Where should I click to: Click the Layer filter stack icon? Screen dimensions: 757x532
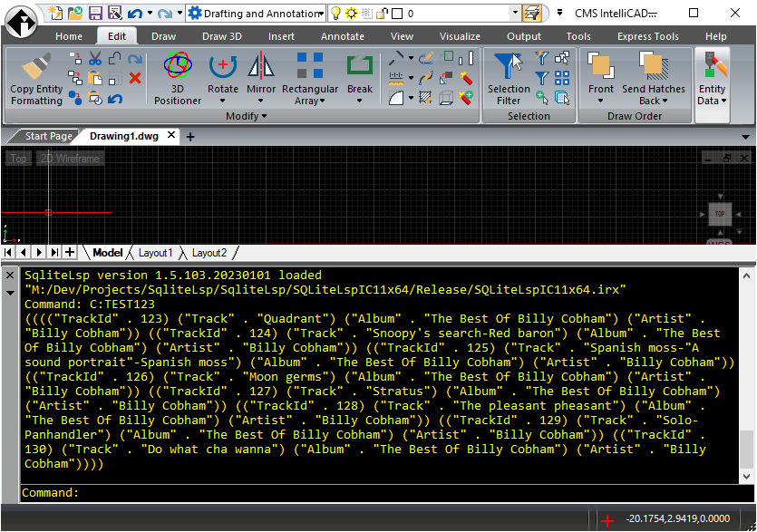click(532, 13)
